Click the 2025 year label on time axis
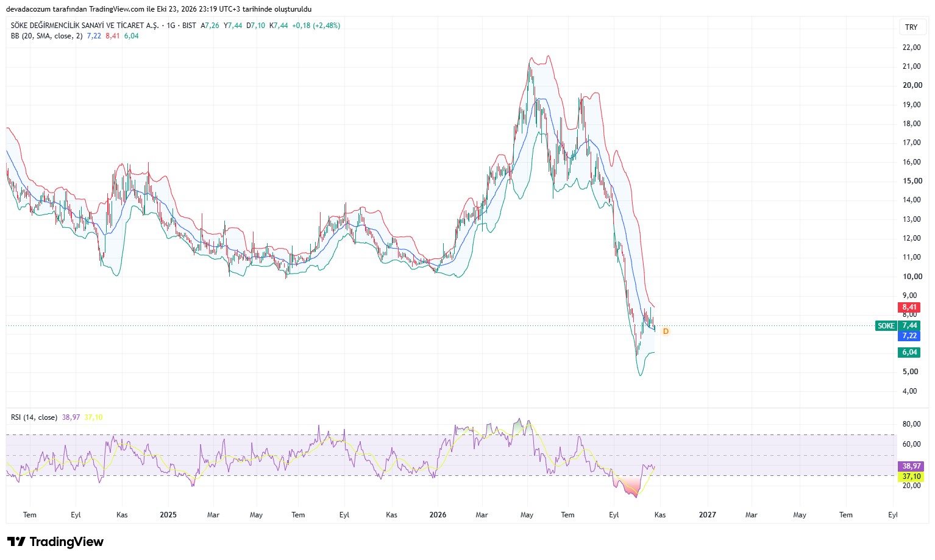The image size is (935, 560). 168,515
